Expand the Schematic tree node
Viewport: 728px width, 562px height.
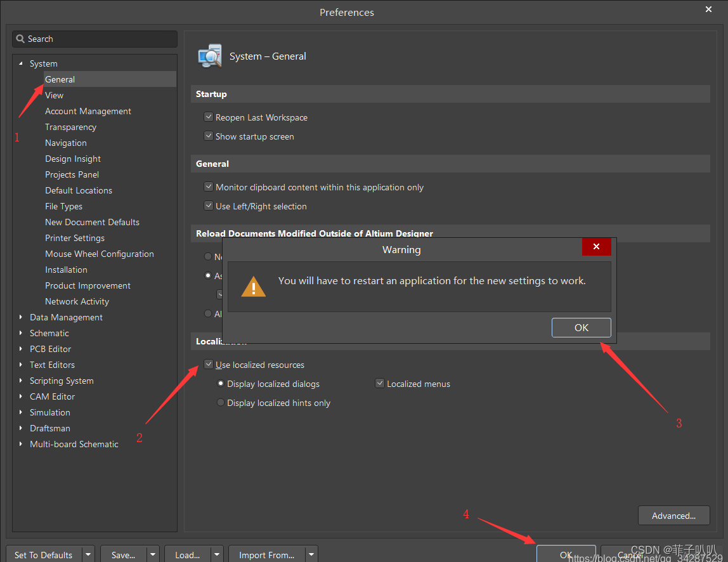pos(20,333)
